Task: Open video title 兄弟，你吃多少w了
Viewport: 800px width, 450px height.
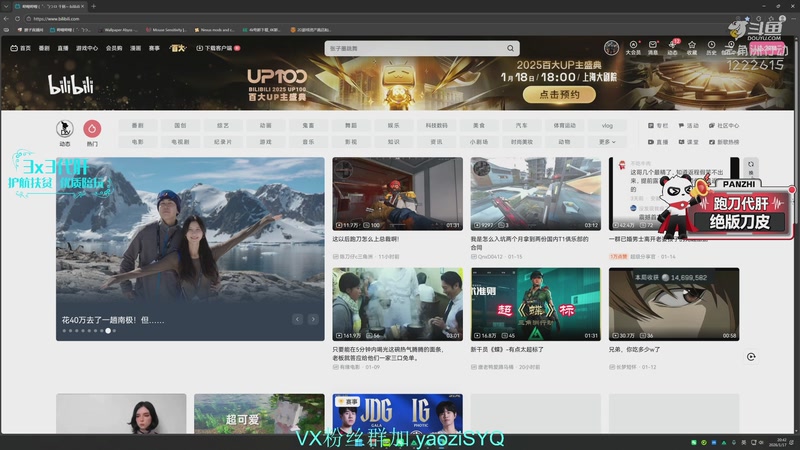Action: pos(635,349)
